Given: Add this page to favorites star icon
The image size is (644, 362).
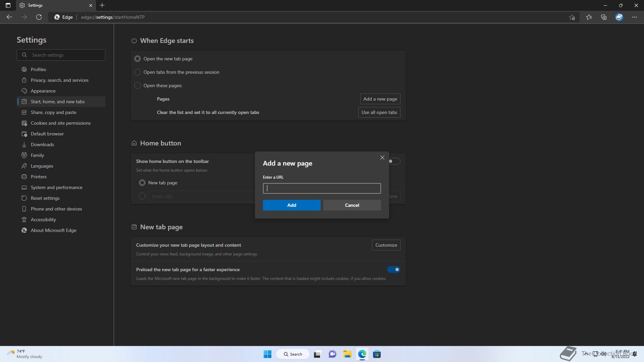Looking at the screenshot, I should click(x=572, y=17).
